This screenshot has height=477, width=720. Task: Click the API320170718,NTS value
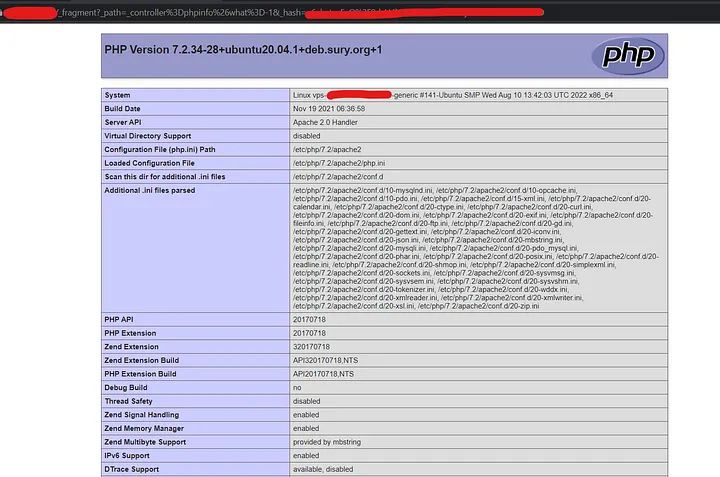[325, 360]
